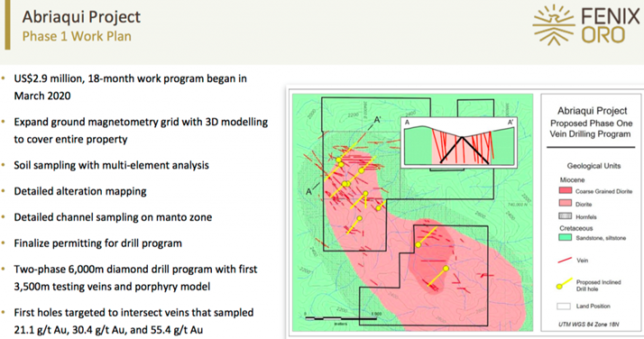Click the Abriaqui Project slide title
The image size is (644, 339).
[81, 17]
